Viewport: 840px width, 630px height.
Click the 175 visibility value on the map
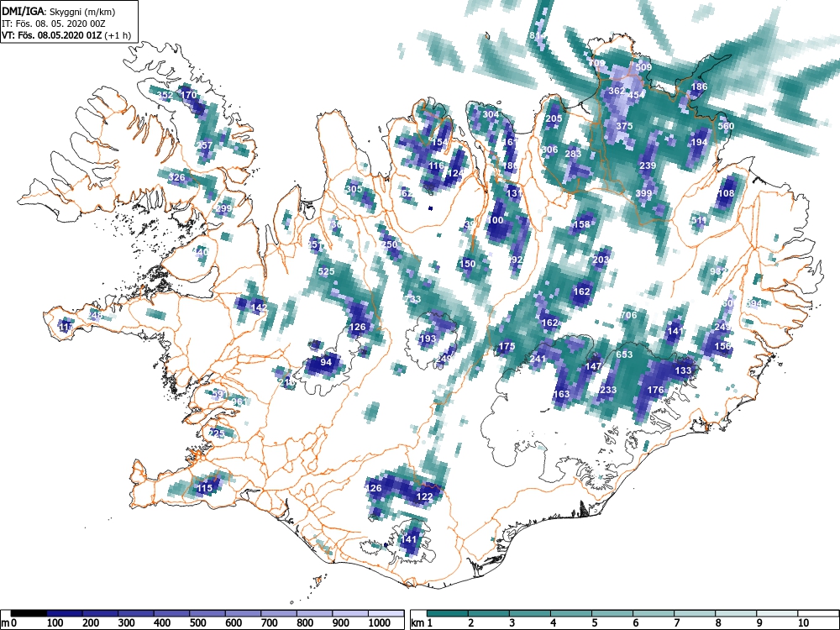507,347
